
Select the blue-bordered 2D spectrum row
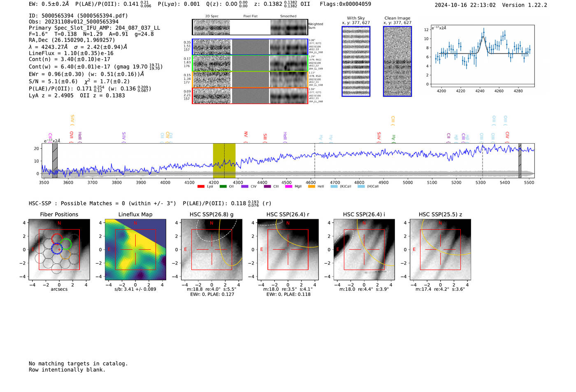pos(250,47)
